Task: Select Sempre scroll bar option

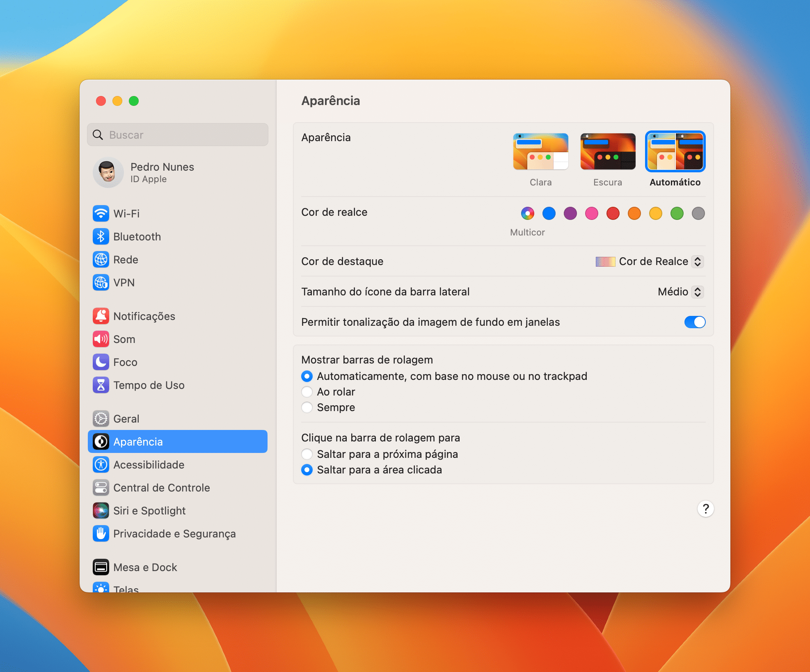Action: 307,407
